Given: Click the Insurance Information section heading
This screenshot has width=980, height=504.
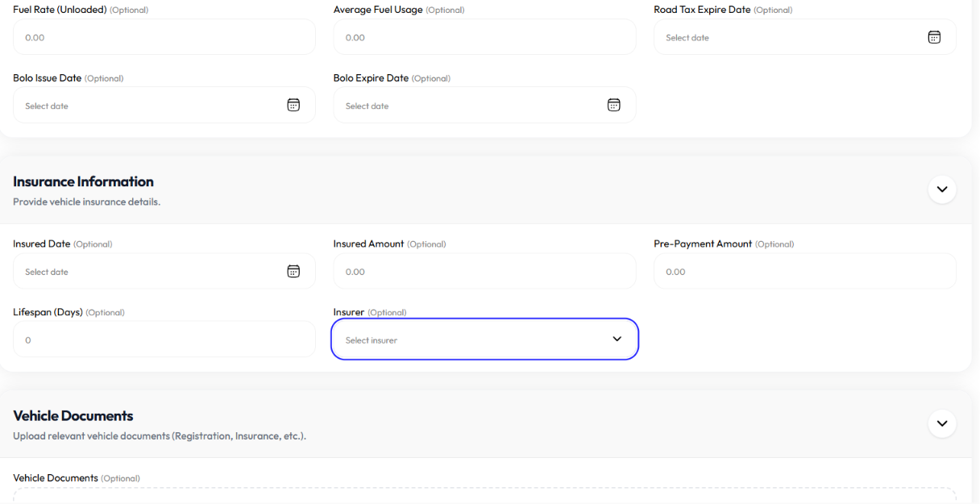Looking at the screenshot, I should click(x=83, y=181).
